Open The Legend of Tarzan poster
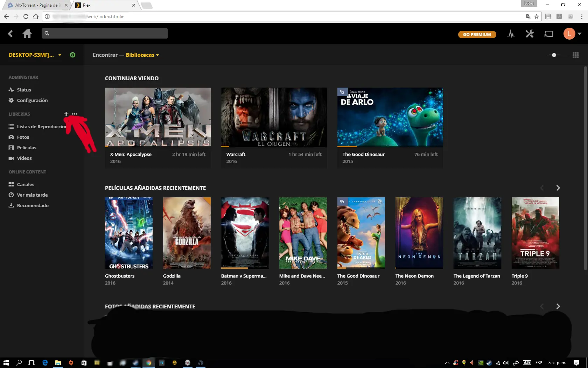 coord(477,233)
